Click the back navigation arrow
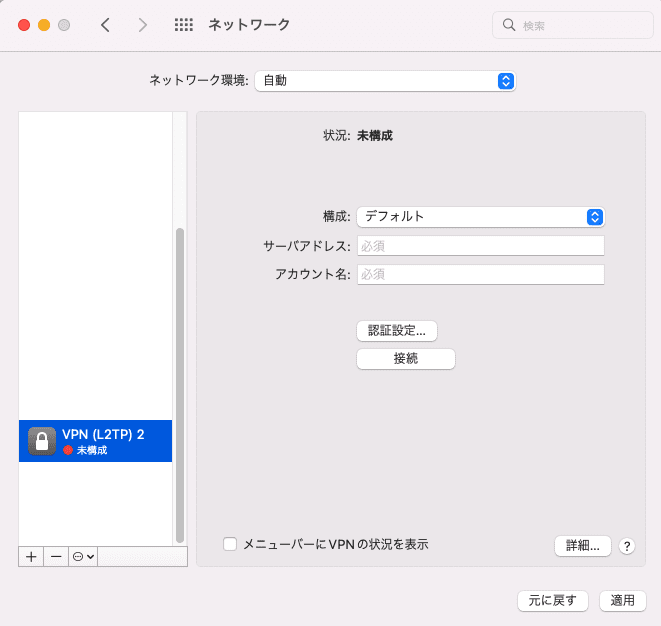Screen dimensions: 661x626 tap(105, 25)
